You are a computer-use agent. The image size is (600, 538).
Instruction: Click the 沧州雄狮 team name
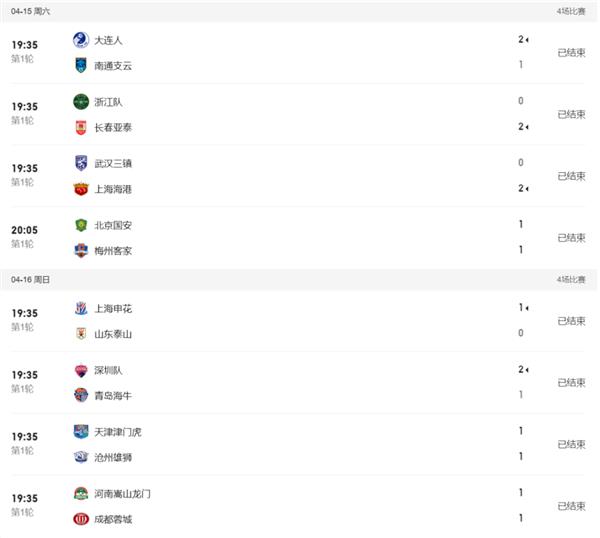(x=113, y=457)
